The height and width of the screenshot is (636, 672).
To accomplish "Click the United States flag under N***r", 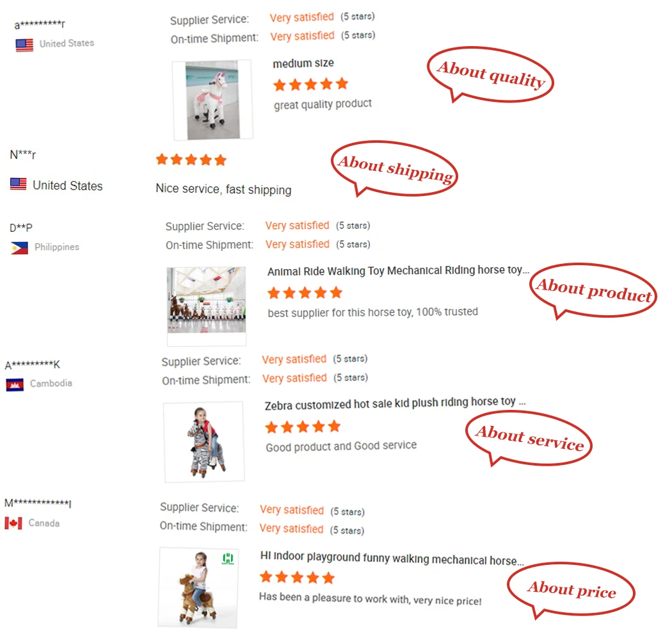I will tap(19, 184).
